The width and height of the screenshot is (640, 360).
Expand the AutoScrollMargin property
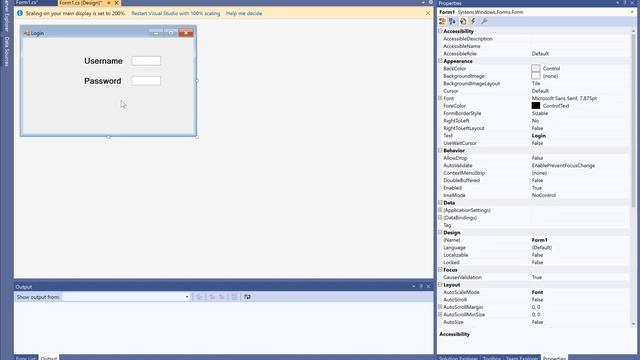click(440, 307)
